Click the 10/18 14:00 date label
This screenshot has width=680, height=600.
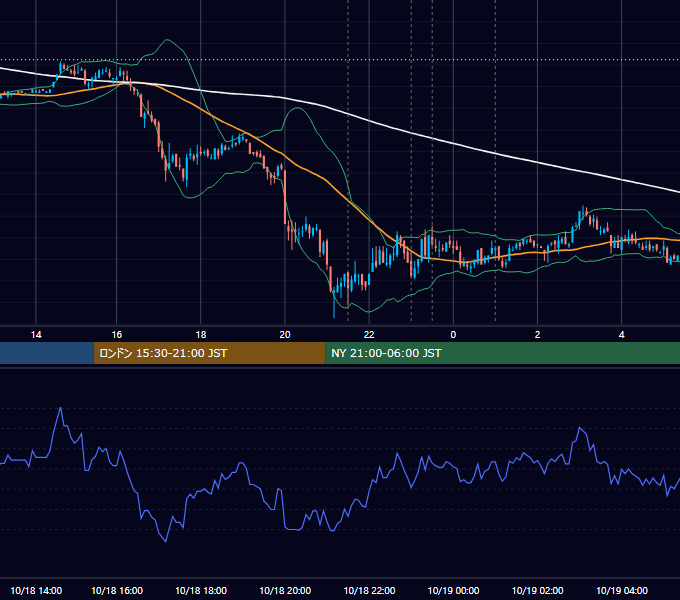pos(36,590)
